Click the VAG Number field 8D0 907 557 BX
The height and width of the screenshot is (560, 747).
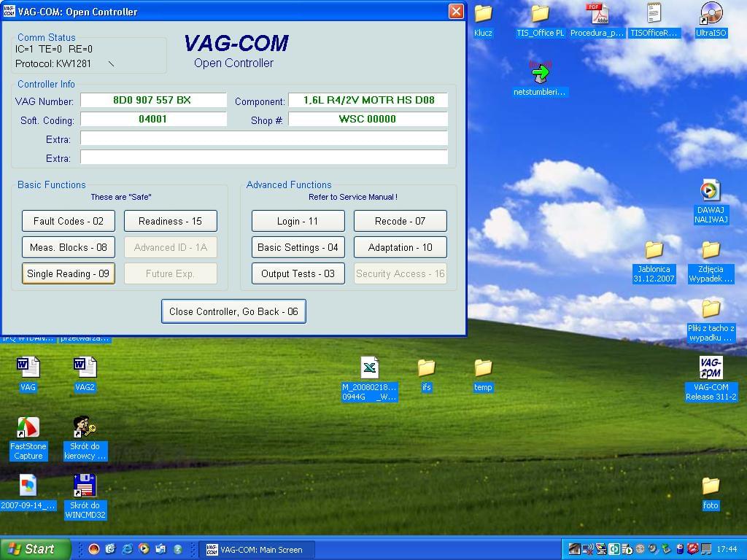tap(153, 100)
